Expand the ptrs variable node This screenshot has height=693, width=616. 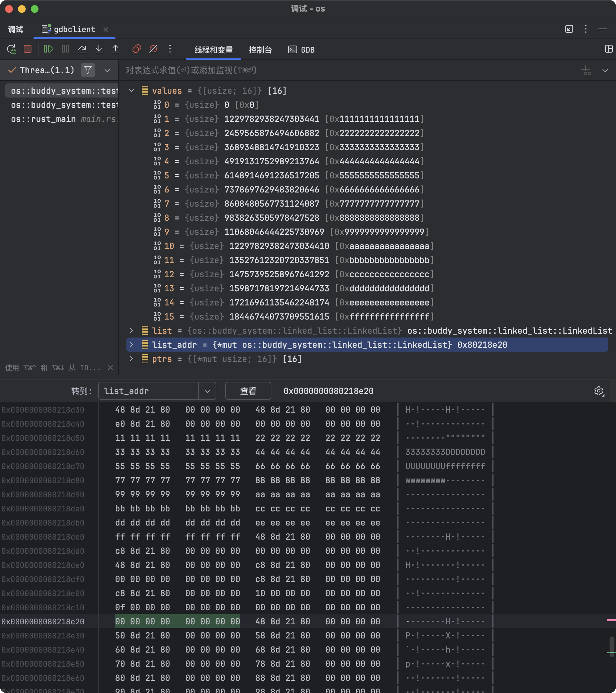click(x=132, y=359)
